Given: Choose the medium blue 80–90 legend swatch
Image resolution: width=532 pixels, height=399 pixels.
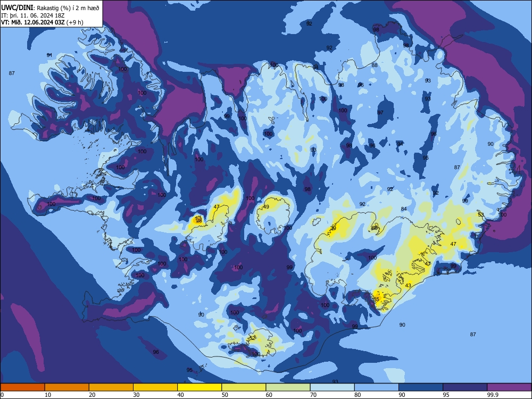Looking at the screenshot, I should 377,387.
